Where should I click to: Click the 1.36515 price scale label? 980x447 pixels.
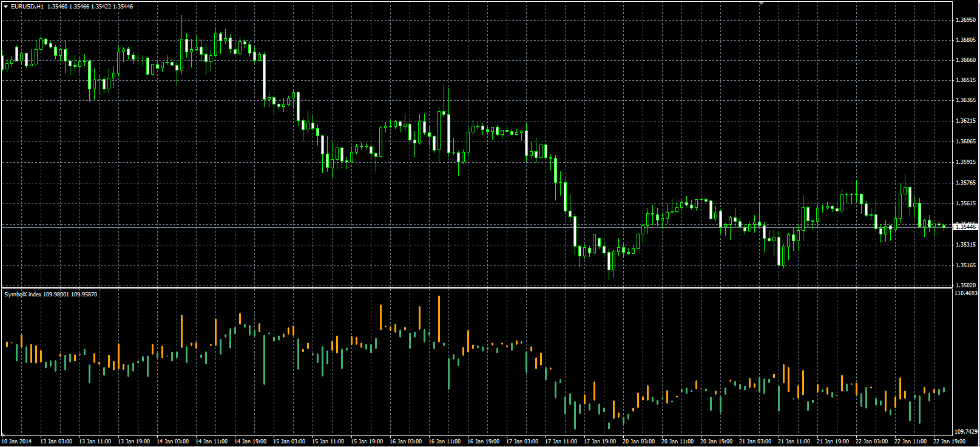(965, 80)
